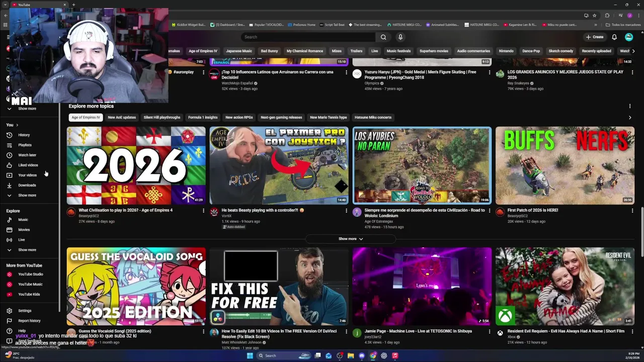Open the 'PreSonus: Home' bookmark
The height and width of the screenshot is (362, 644).
pos(301,25)
